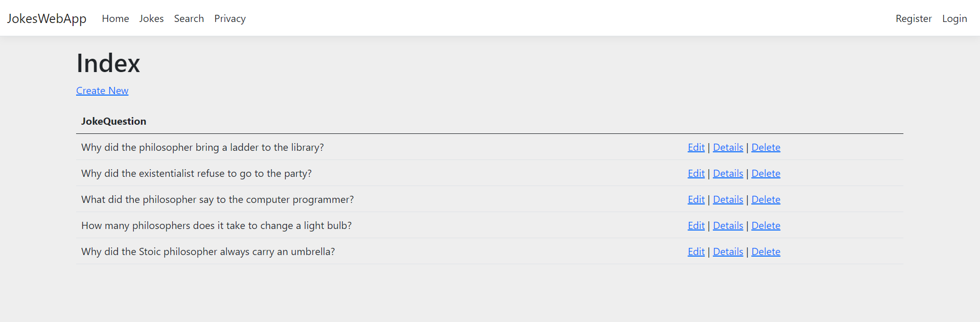Viewport: 980px width, 322px height.
Task: Click Create New to add a joke
Action: [x=102, y=90]
